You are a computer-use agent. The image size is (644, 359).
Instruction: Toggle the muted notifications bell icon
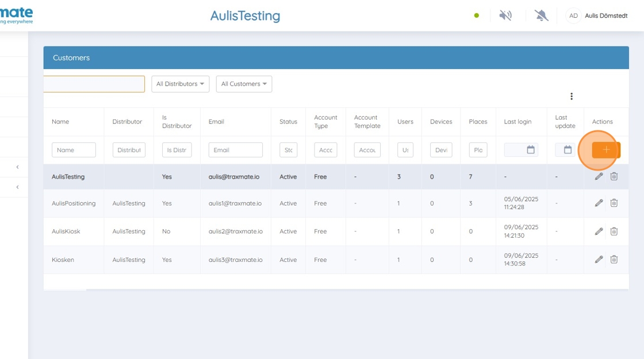[541, 16]
